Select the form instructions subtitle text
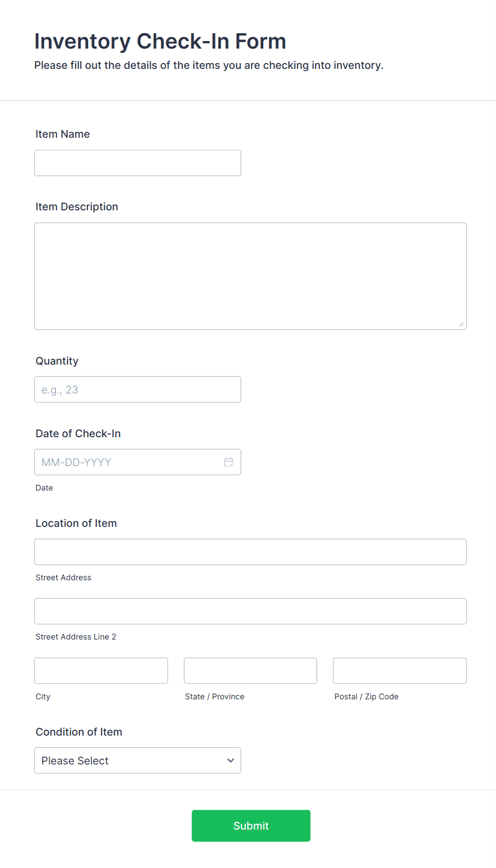 [x=209, y=65]
